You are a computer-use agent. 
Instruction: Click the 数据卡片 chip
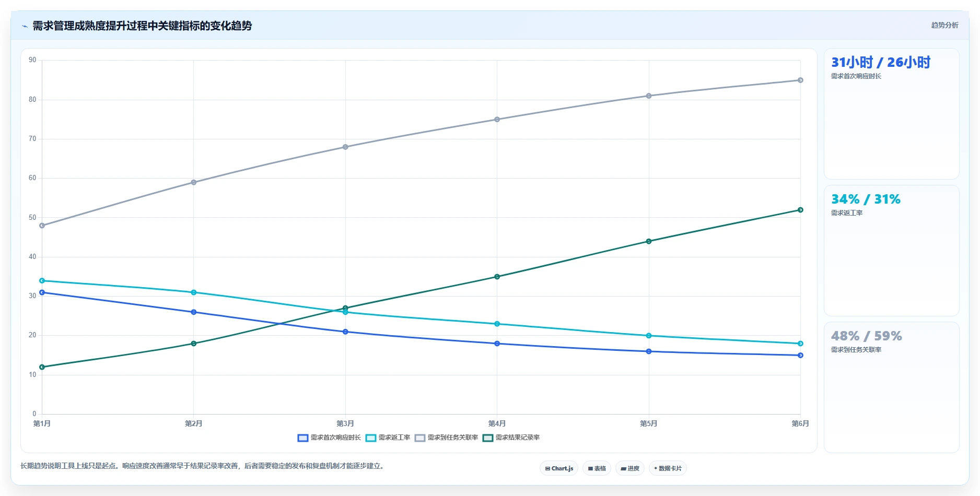(x=668, y=468)
